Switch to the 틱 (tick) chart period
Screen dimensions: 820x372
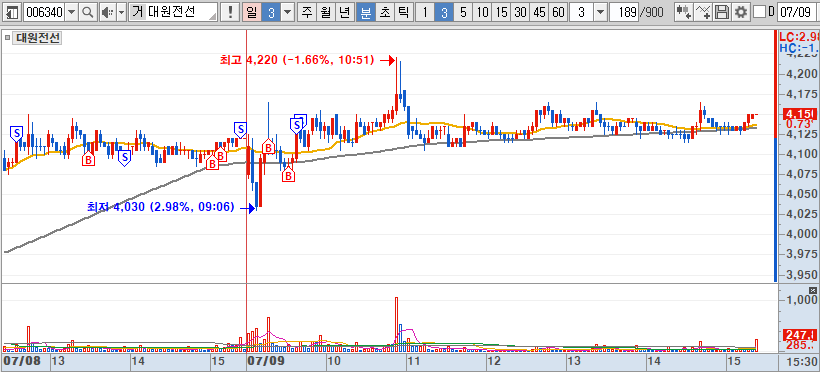coord(403,12)
